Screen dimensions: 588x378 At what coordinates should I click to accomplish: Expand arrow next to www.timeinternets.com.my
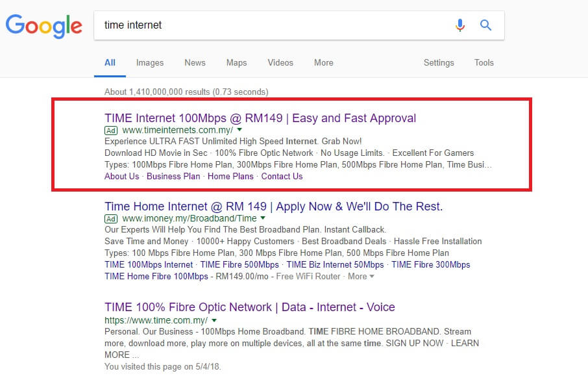click(239, 129)
